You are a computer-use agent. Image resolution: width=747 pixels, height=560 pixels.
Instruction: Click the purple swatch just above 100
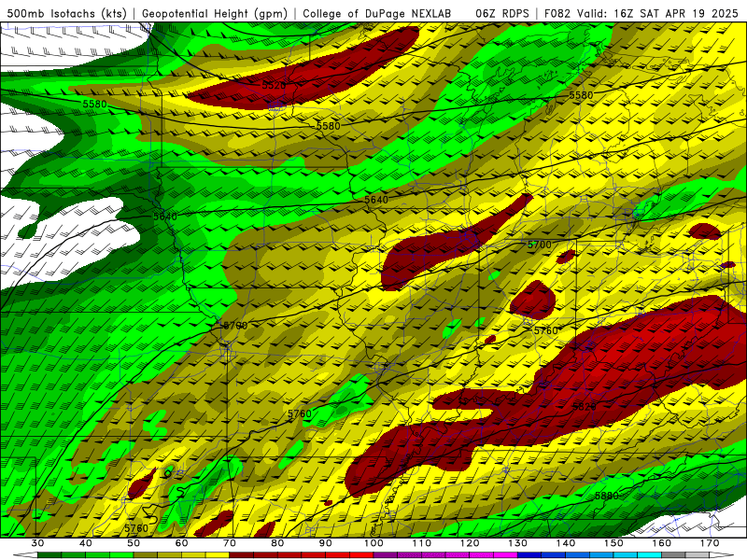click(386, 555)
